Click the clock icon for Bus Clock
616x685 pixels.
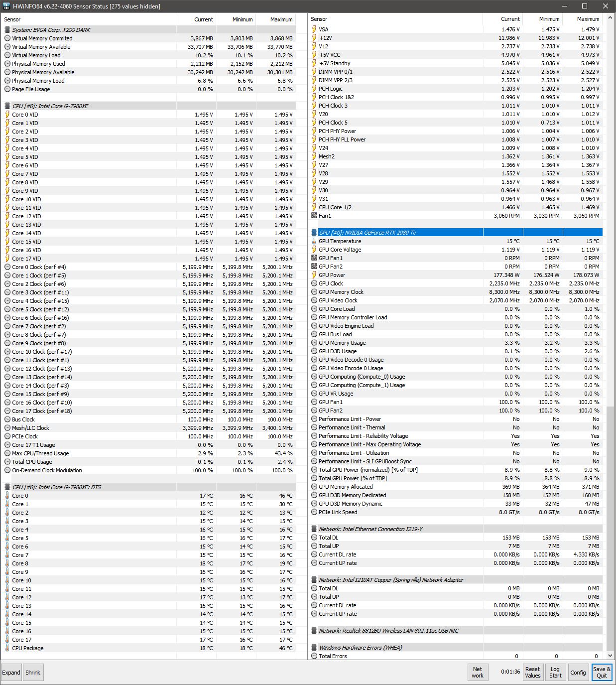(x=7, y=419)
